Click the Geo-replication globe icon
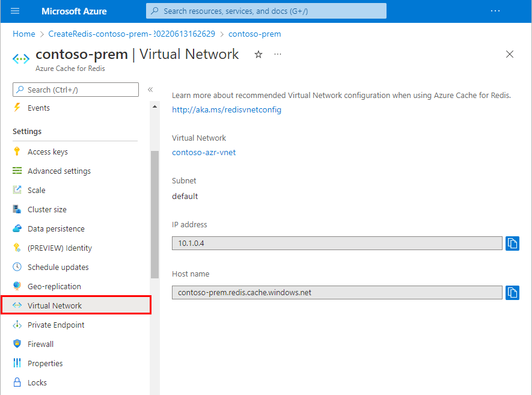The width and height of the screenshot is (532, 395). pyautogui.click(x=17, y=286)
